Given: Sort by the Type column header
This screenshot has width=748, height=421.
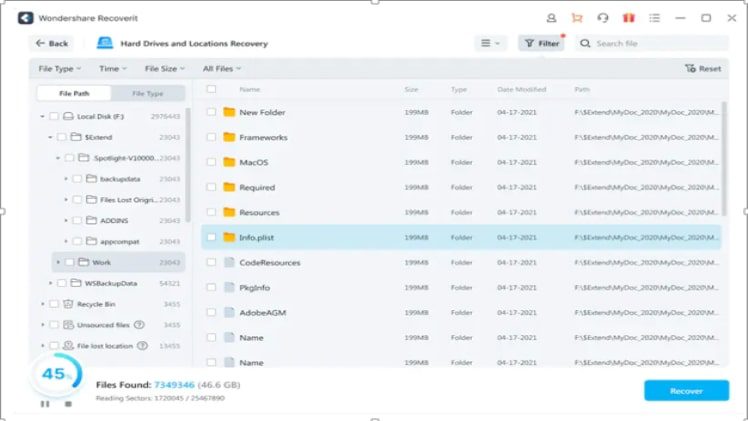Looking at the screenshot, I should click(459, 89).
